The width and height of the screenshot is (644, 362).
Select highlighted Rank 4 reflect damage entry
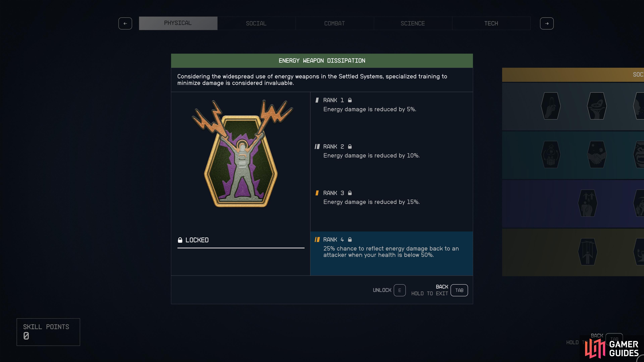[x=391, y=254]
